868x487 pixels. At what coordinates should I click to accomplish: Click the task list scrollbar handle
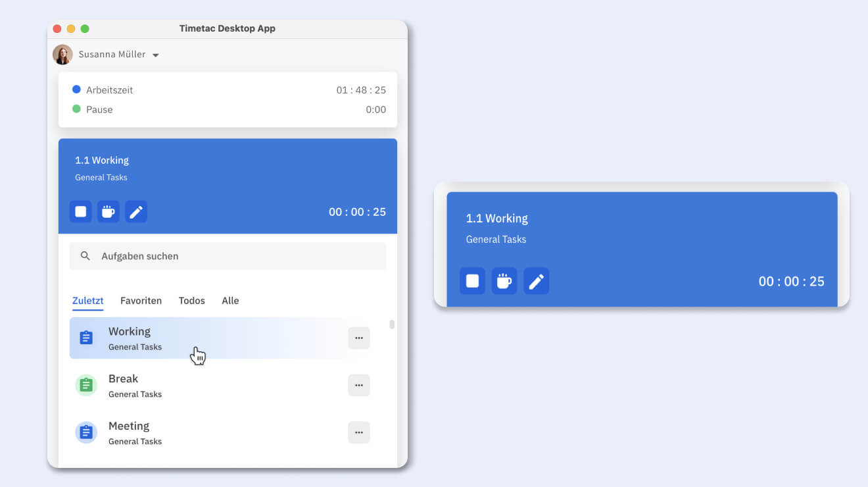(x=392, y=324)
